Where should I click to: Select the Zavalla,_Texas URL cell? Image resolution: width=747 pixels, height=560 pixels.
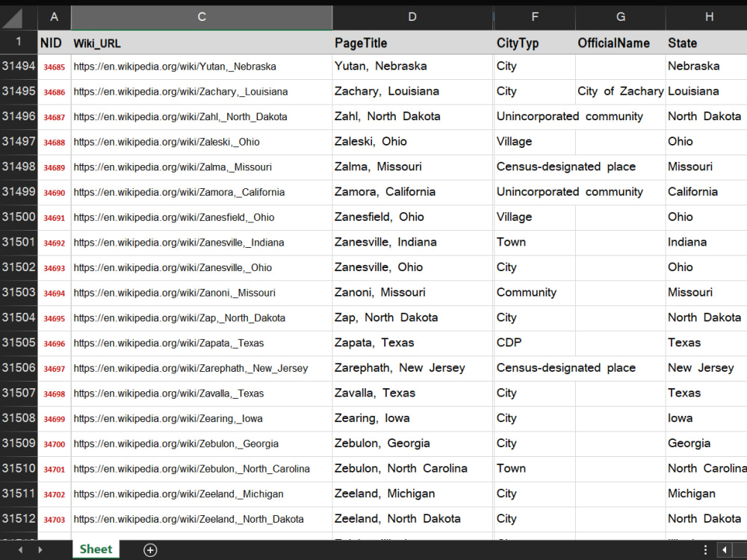point(202,393)
